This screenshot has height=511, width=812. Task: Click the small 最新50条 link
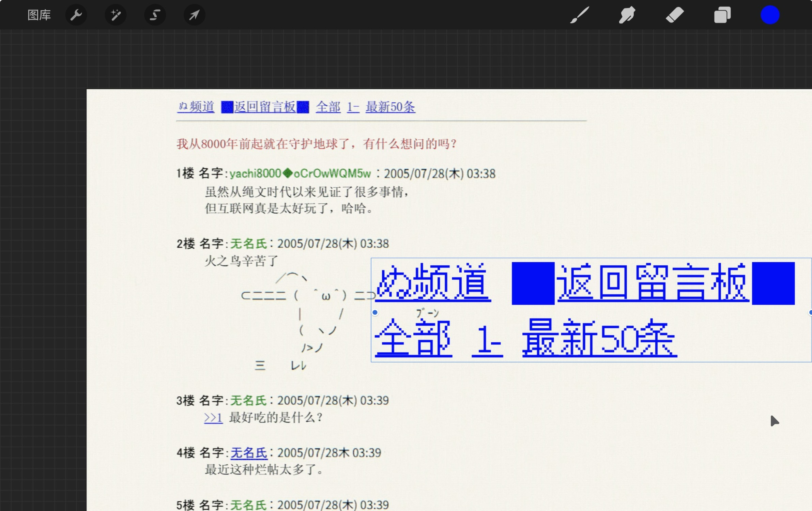click(x=390, y=107)
